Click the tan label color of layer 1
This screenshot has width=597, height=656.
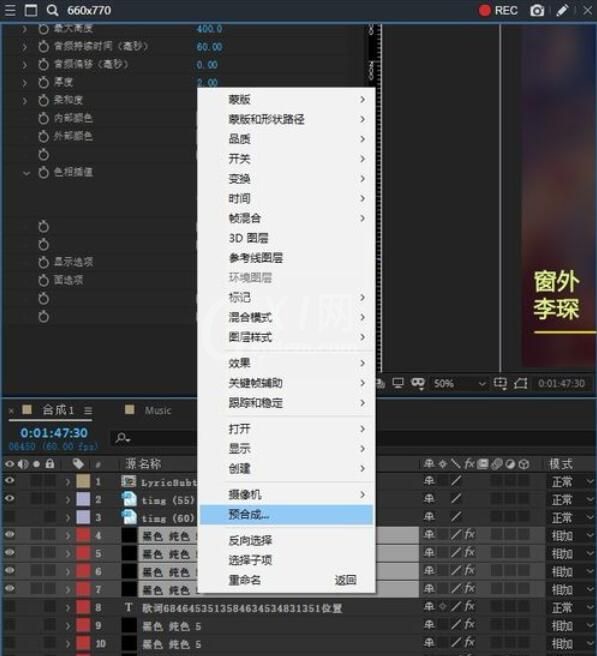pos(83,481)
